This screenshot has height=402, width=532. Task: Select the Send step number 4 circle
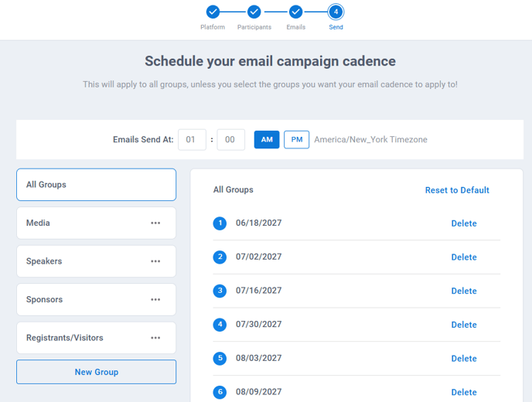pos(336,12)
